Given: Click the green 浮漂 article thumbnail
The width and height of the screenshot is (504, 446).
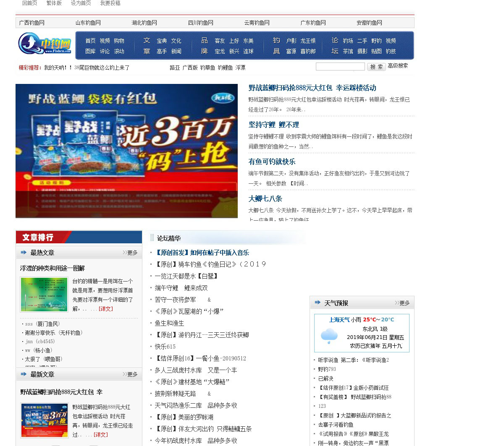Looking at the screenshot, I should pos(44,295).
